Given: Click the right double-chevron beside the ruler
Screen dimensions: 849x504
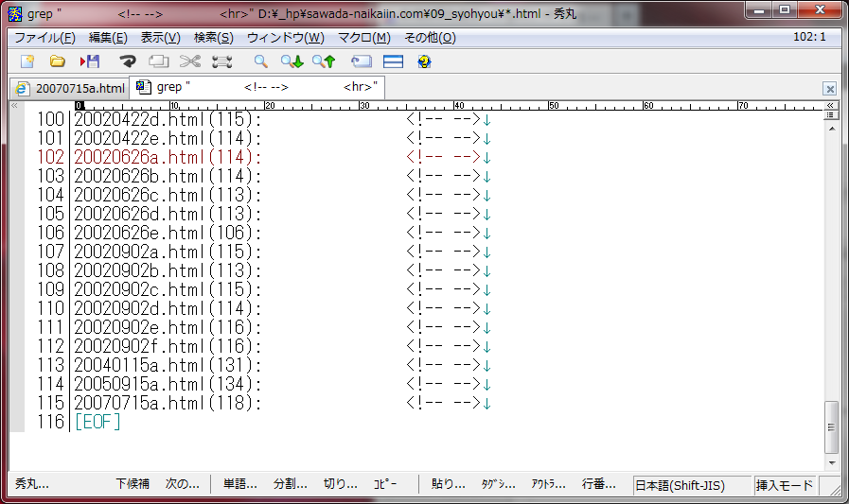Looking at the screenshot, I should (x=830, y=106).
